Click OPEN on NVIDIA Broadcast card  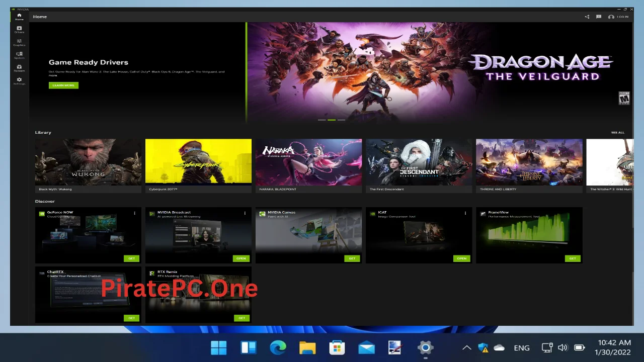242,258
